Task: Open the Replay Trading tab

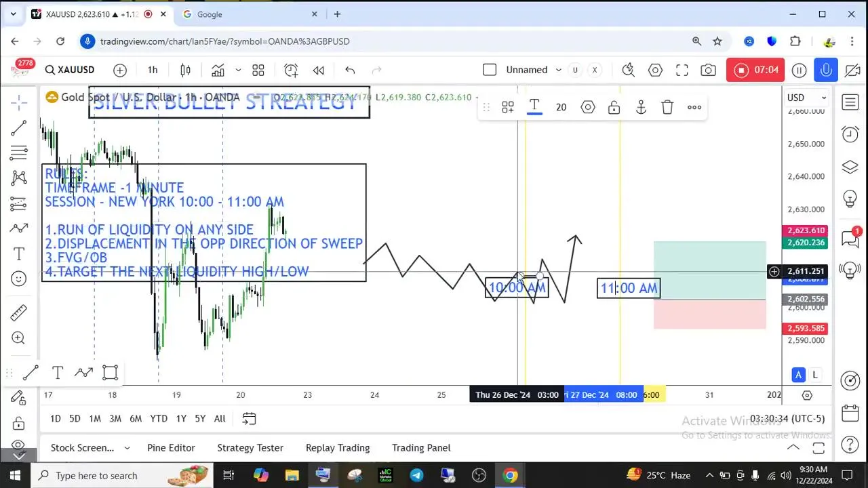Action: click(338, 447)
